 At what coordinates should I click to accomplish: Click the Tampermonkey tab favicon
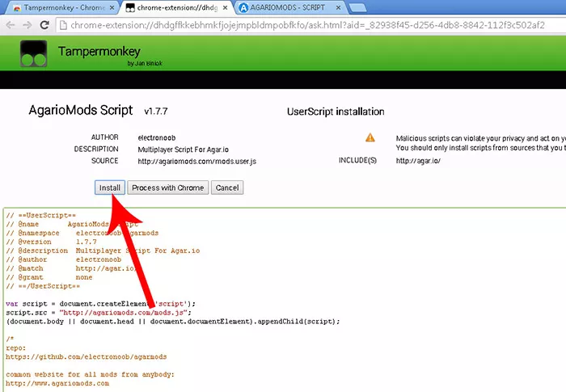pos(17,8)
